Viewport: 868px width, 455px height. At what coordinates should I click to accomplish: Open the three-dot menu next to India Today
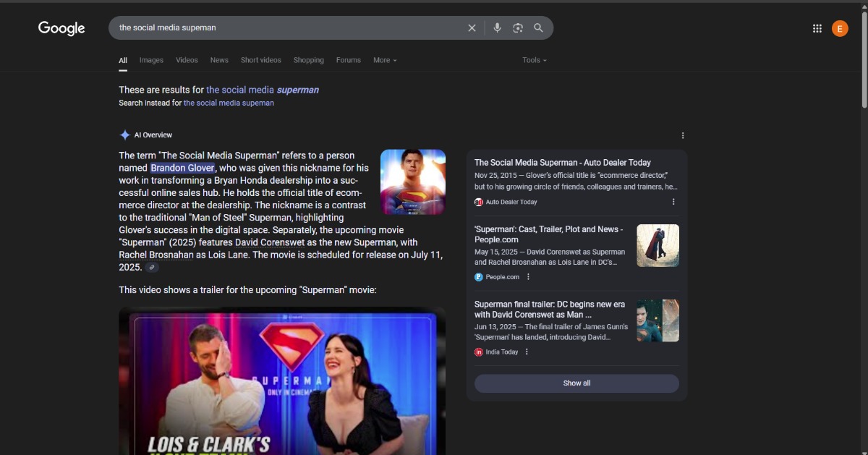click(x=527, y=352)
